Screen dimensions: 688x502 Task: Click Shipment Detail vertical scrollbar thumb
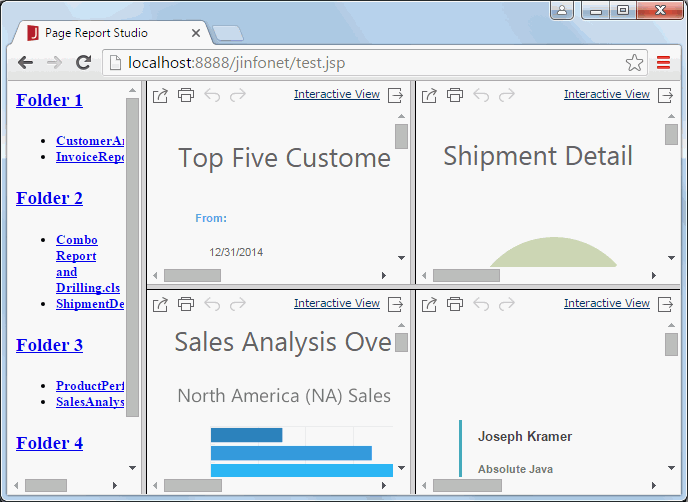pos(671,134)
